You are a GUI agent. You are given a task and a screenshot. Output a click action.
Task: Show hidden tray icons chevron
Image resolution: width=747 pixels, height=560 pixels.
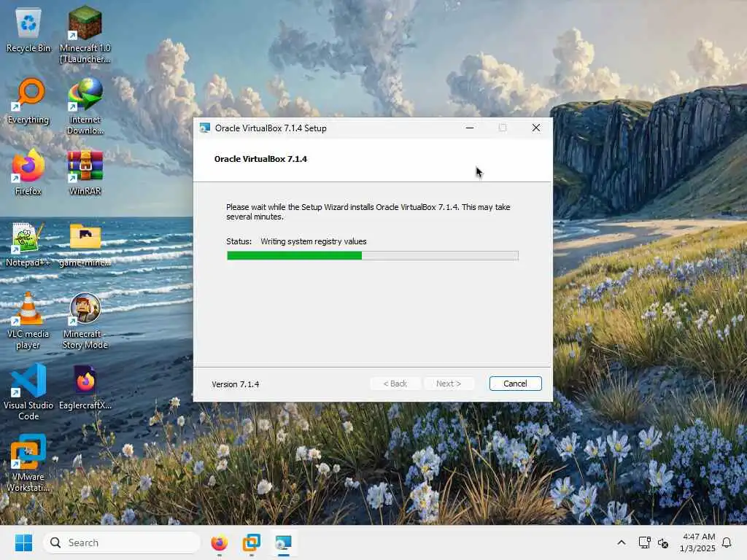tap(622, 542)
